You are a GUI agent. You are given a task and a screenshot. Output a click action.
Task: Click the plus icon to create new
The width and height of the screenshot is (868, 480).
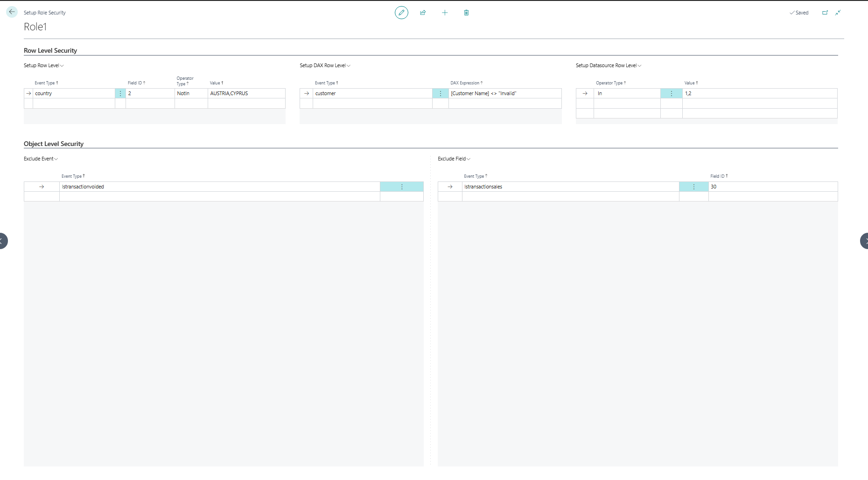tap(445, 13)
